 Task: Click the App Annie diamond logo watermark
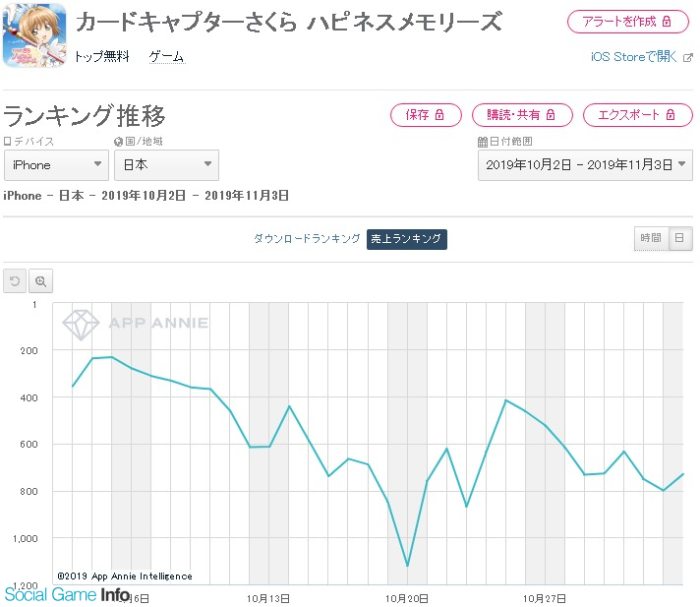tap(81, 325)
